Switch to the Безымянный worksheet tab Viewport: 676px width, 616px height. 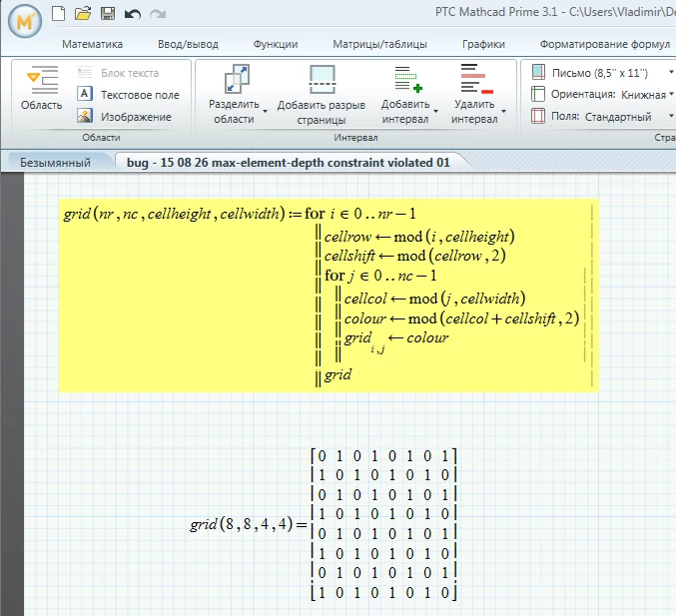55,163
